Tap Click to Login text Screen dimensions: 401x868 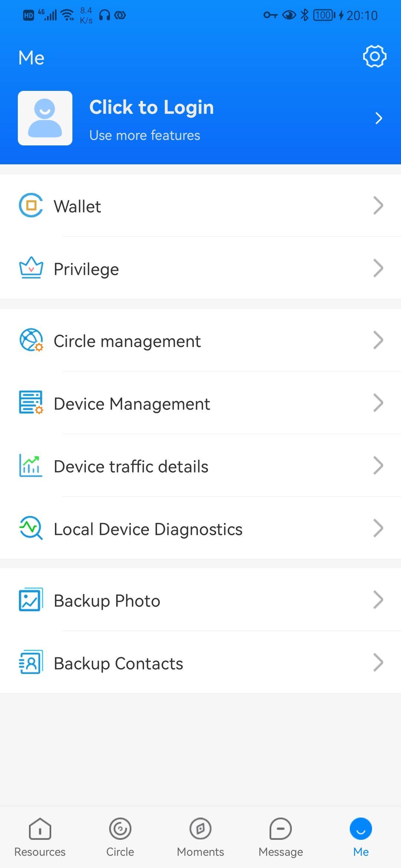151,108
